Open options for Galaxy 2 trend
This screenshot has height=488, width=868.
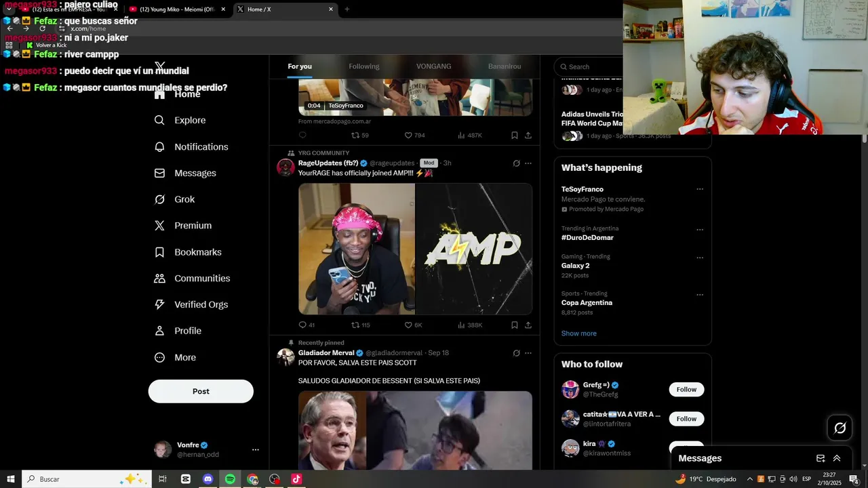click(700, 258)
